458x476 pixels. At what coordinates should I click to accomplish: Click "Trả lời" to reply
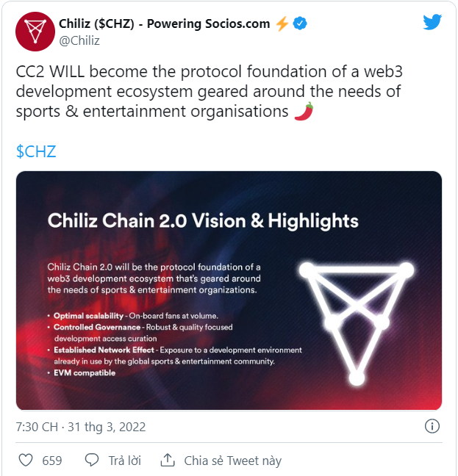[124, 461]
